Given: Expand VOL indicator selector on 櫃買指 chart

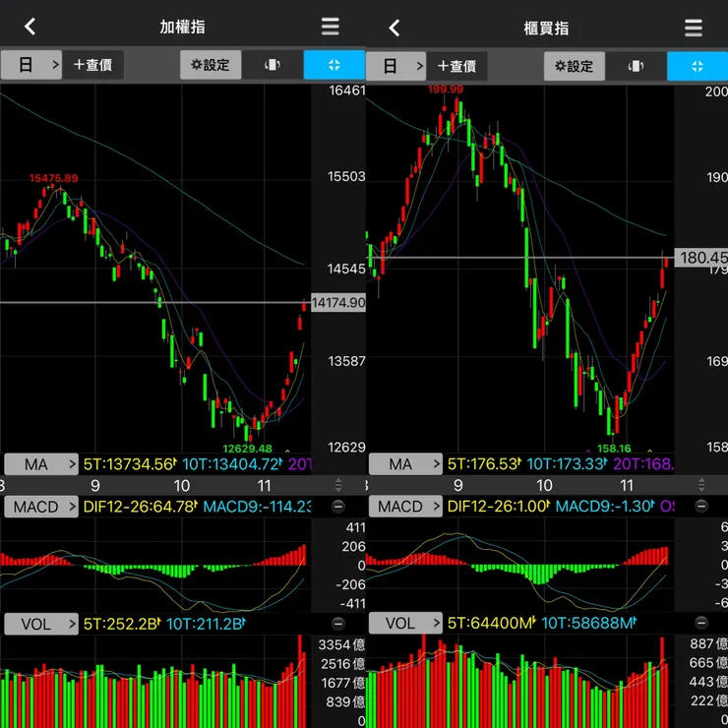Looking at the screenshot, I should click(405, 623).
